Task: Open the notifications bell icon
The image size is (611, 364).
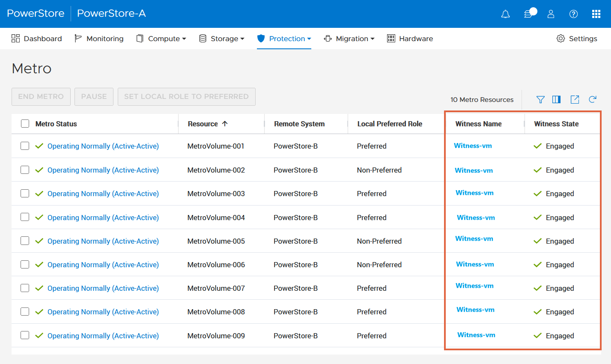Action: click(505, 14)
